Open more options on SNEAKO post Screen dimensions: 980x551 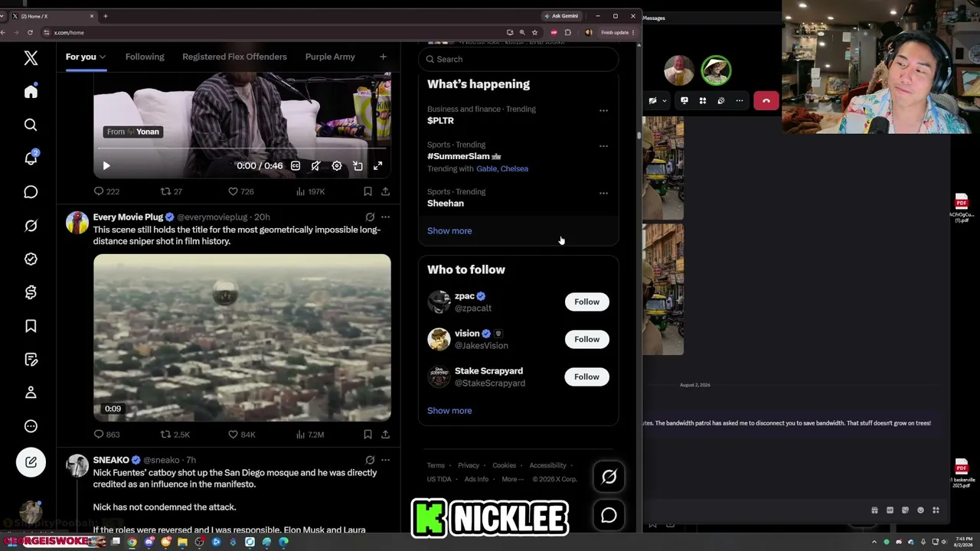385,460
